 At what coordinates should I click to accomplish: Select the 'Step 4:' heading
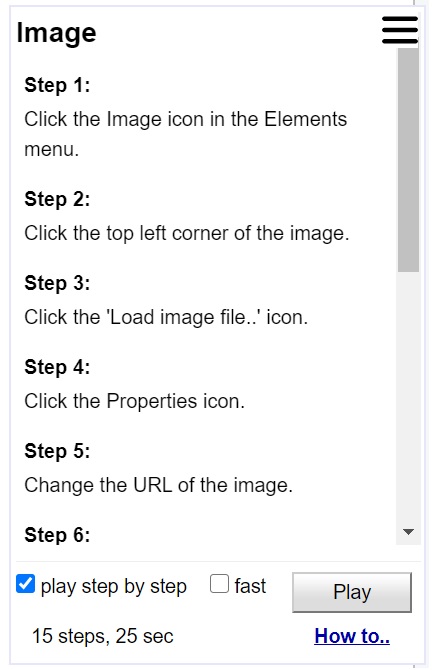pyautogui.click(x=57, y=367)
